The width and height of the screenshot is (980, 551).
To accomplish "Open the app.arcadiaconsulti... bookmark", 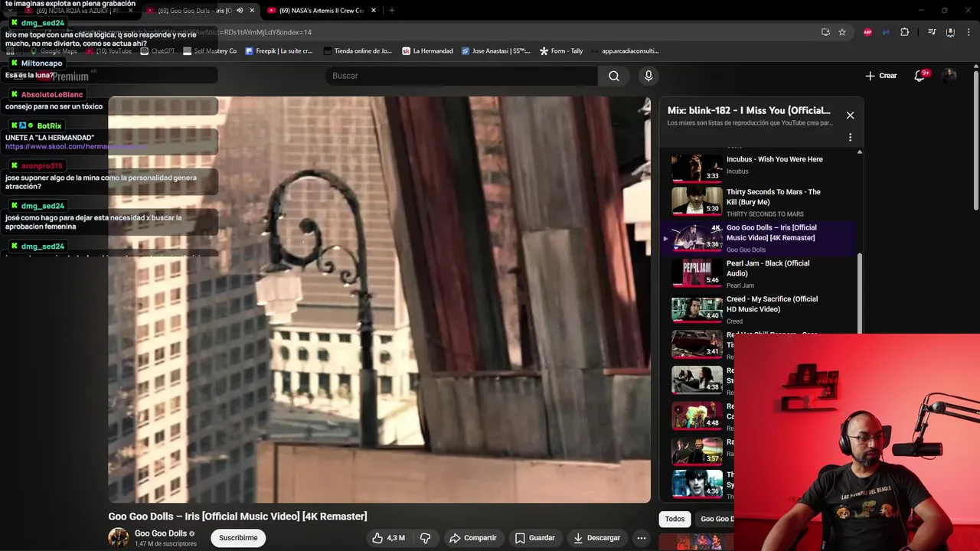I will 629,51.
